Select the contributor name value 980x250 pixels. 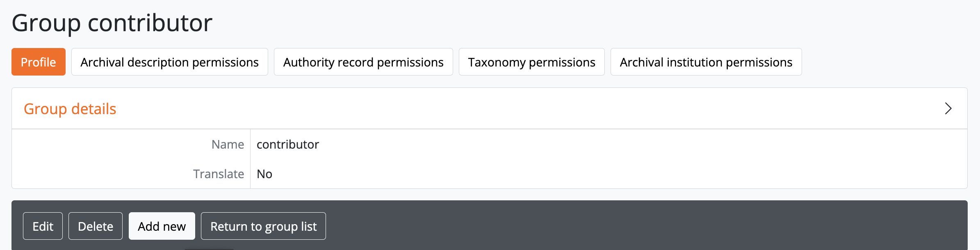[x=287, y=144]
